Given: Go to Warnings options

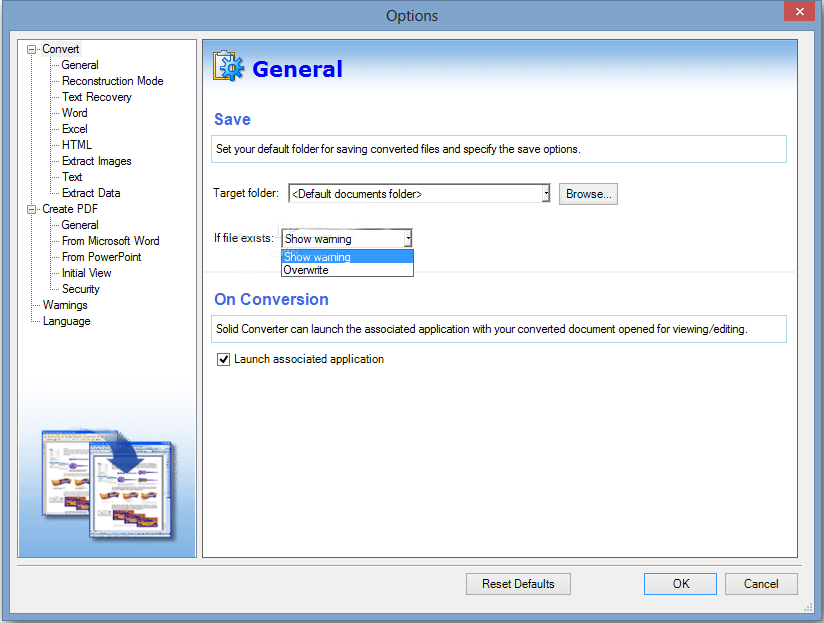Looking at the screenshot, I should [65, 305].
